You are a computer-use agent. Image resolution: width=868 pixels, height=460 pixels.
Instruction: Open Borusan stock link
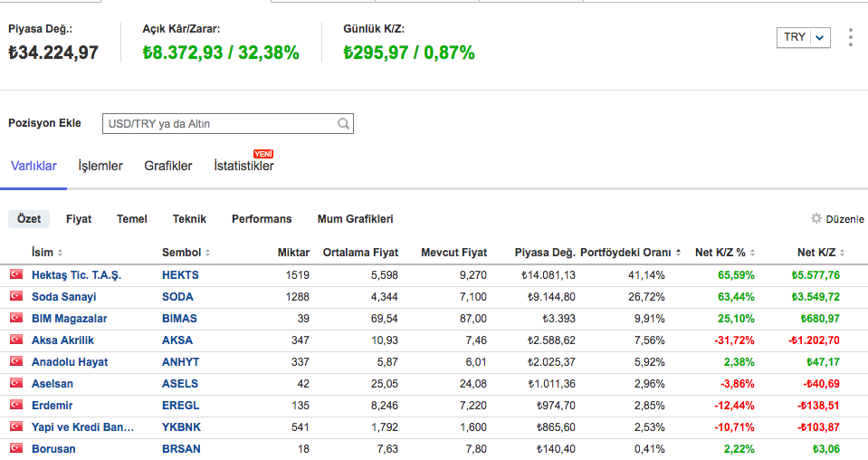point(53,449)
